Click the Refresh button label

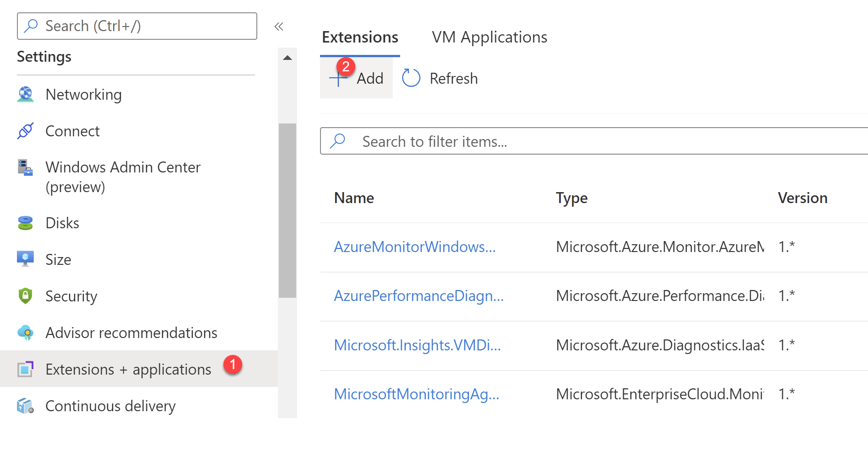pos(453,78)
